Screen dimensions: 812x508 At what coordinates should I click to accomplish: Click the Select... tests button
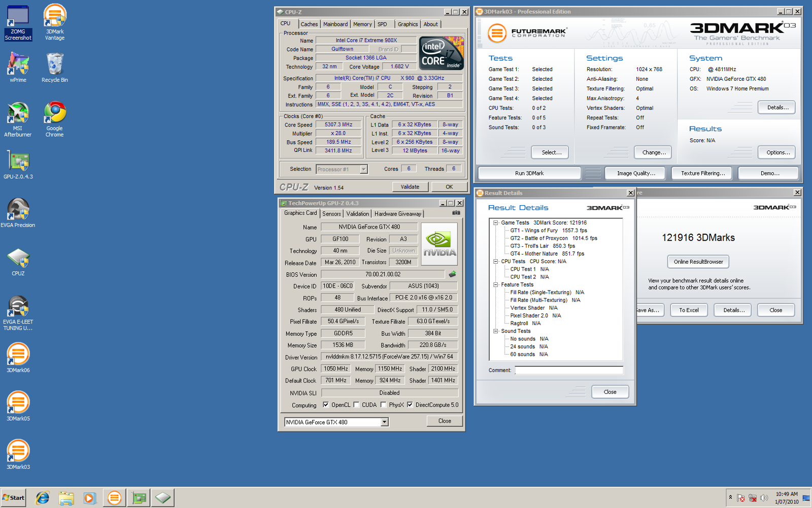pyautogui.click(x=551, y=152)
